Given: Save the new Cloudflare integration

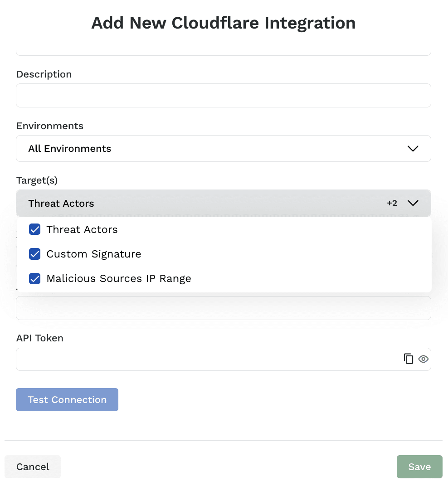Looking at the screenshot, I should (x=419, y=467).
